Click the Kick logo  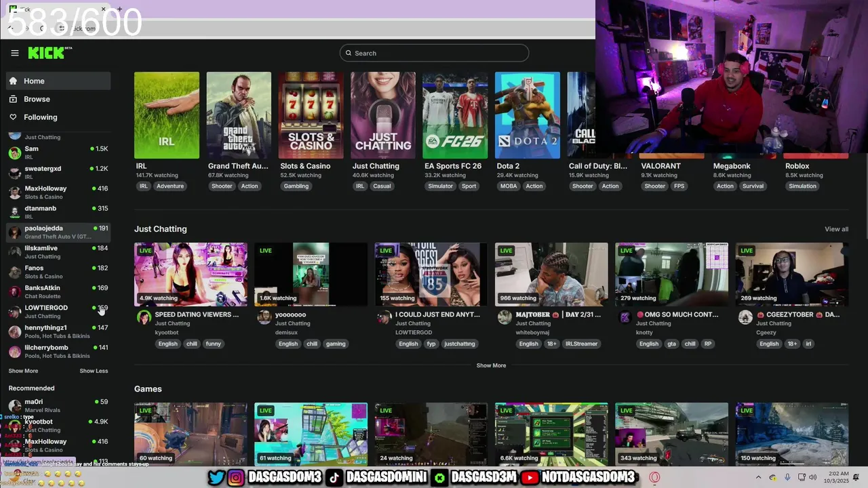(x=50, y=53)
